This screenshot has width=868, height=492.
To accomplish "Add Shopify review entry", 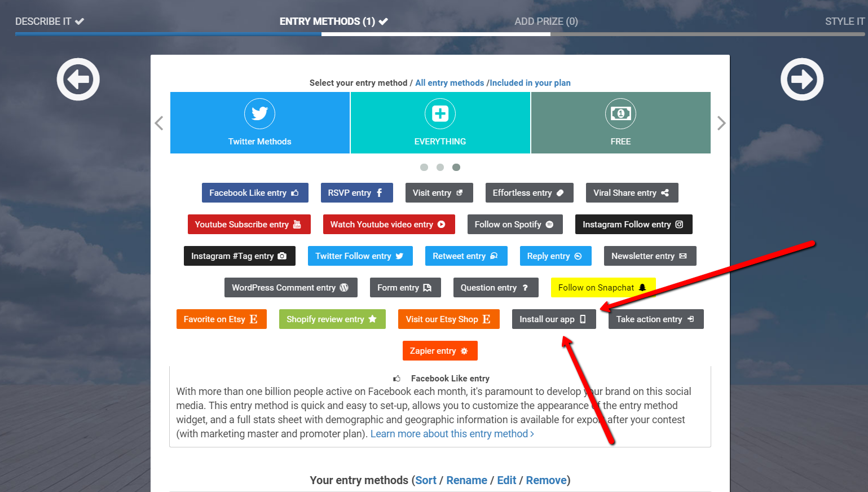I will 332,319.
